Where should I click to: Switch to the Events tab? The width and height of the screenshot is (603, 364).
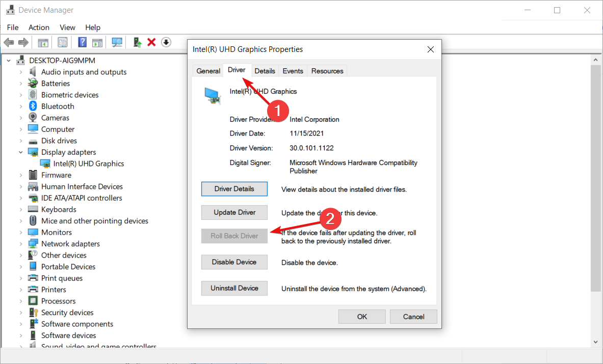[293, 71]
